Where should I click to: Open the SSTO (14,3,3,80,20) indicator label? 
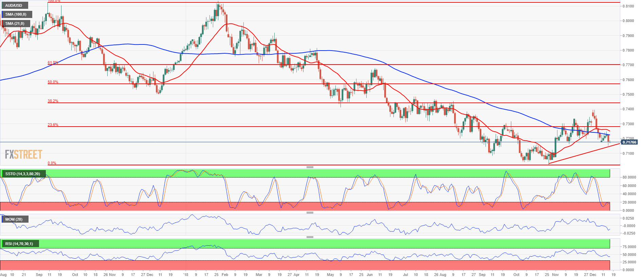pos(23,174)
